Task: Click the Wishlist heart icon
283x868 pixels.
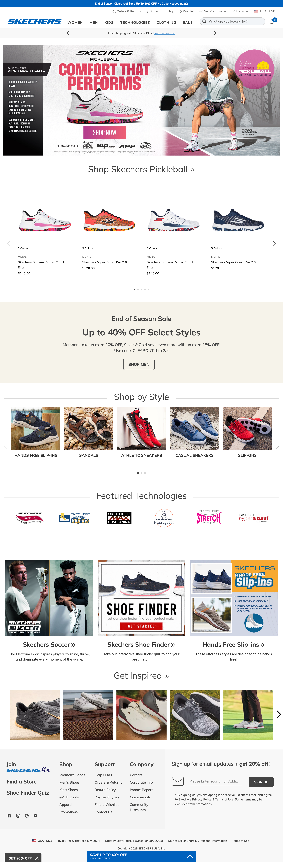Action: 180,11
